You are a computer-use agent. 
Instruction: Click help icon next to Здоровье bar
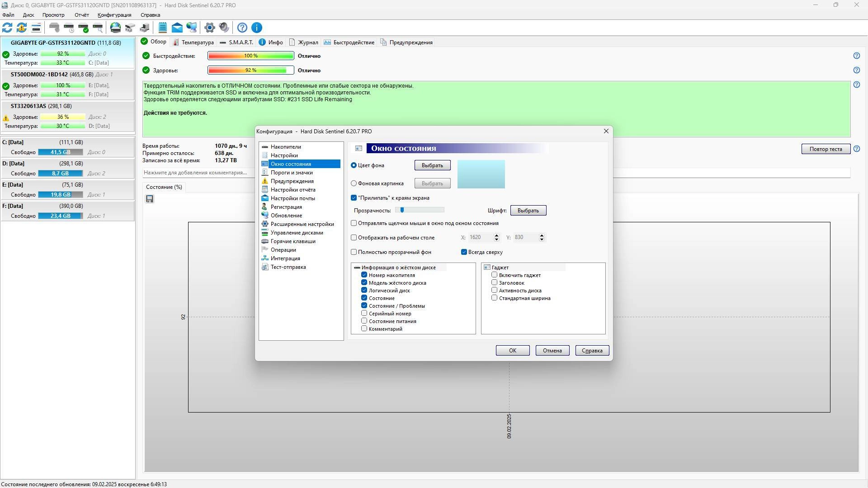click(x=856, y=70)
